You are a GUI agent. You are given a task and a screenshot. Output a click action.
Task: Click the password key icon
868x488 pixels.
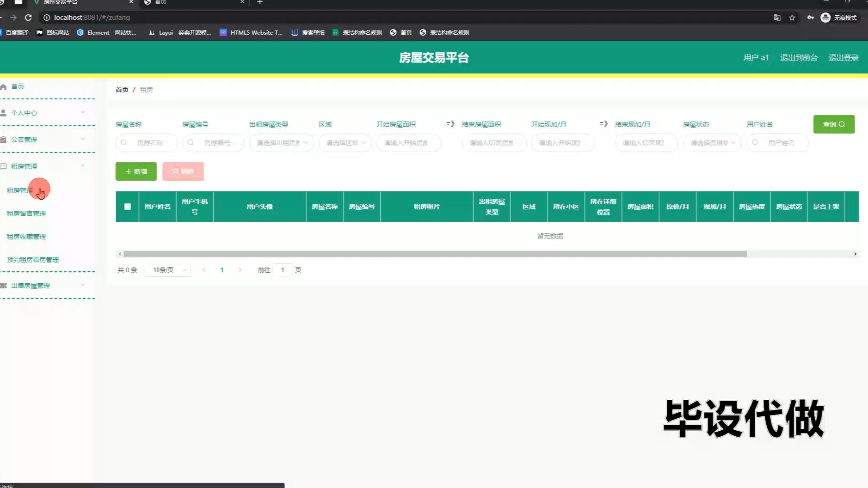pyautogui.click(x=810, y=18)
